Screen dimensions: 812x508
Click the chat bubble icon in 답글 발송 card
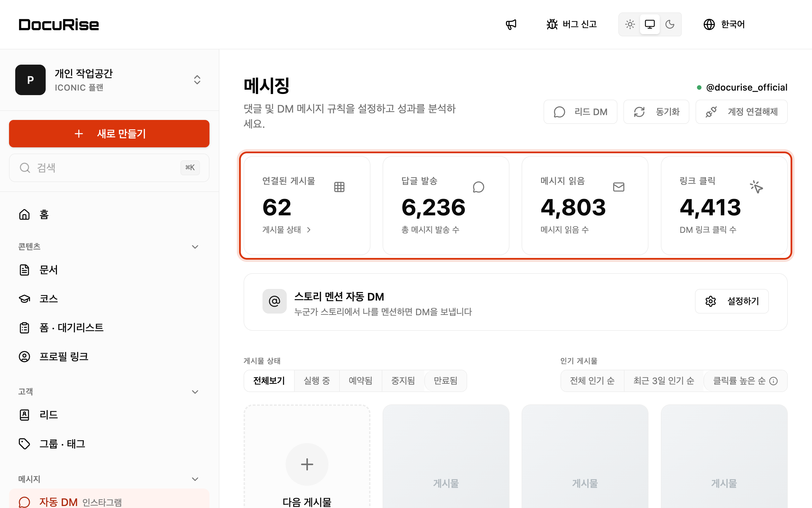[x=478, y=187]
